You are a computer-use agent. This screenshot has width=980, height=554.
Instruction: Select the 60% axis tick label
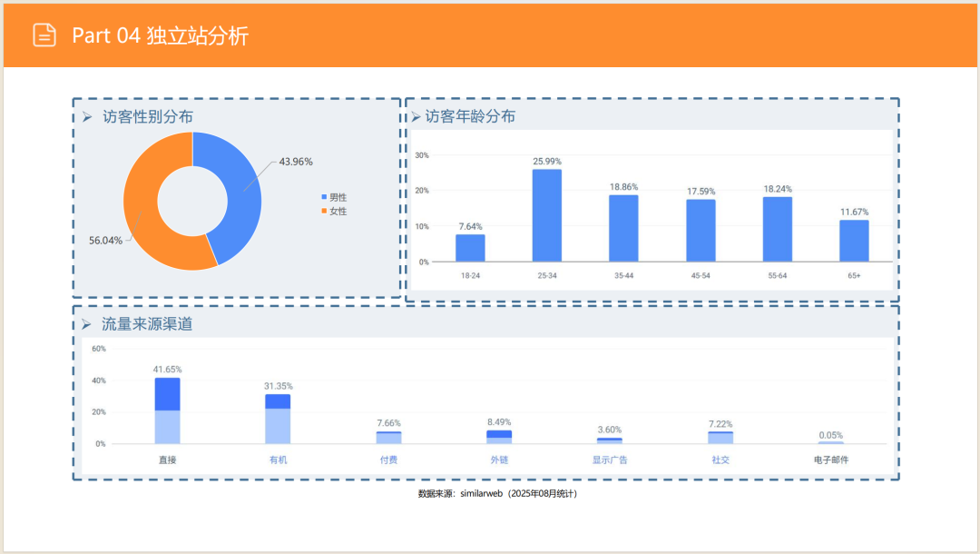[x=99, y=349]
